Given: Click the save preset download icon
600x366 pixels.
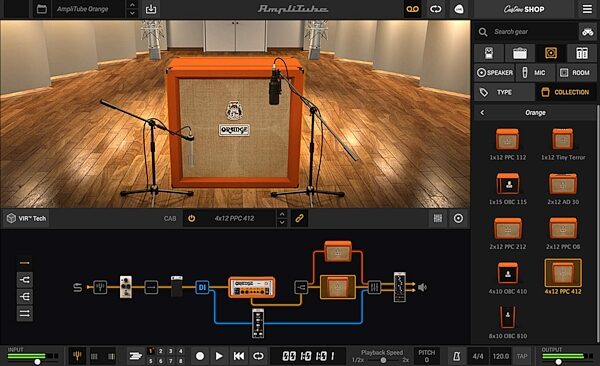Looking at the screenshot, I should [151, 9].
